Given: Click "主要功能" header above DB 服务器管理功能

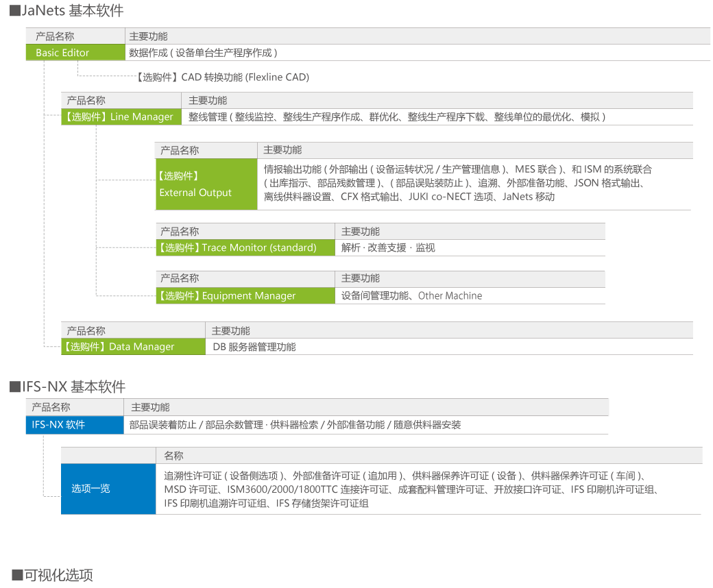Looking at the screenshot, I should (230, 331).
